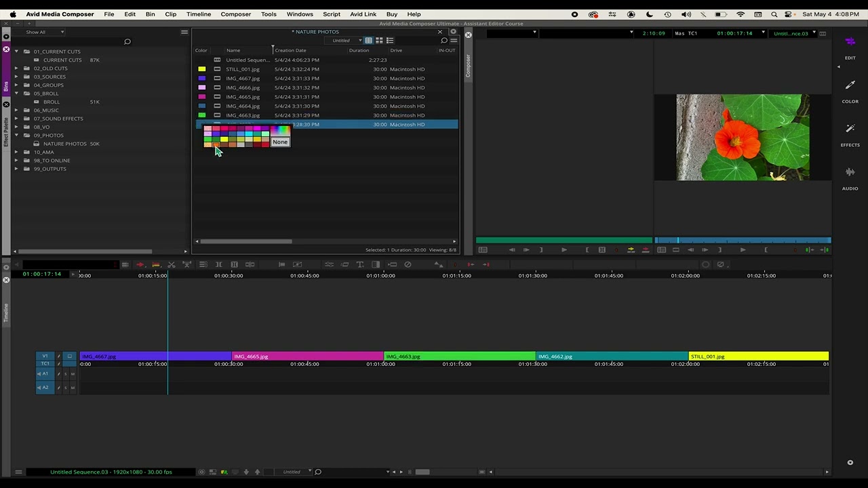Open the Bins panel hamburger menu

pos(184,32)
